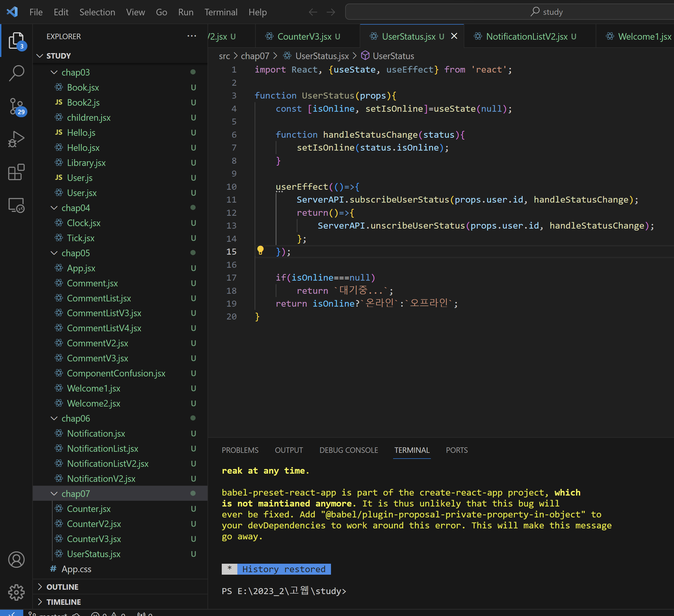The height and width of the screenshot is (616, 674).
Task: Switch to the DEBUG CONSOLE tab
Action: click(349, 450)
